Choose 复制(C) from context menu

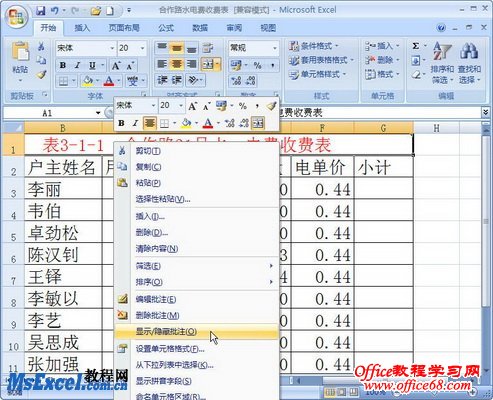(197, 167)
